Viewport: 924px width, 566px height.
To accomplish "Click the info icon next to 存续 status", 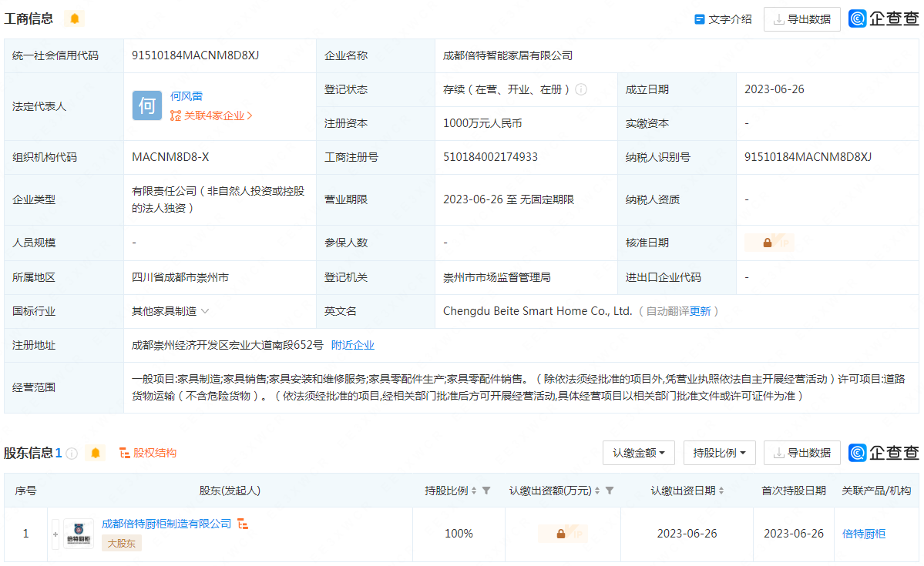I will click(581, 89).
